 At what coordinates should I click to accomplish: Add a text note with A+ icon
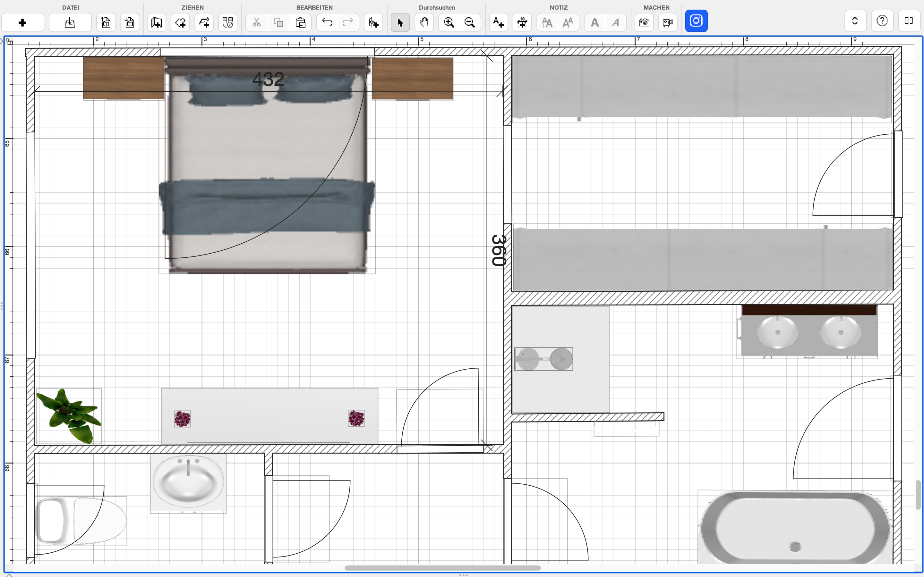(498, 23)
